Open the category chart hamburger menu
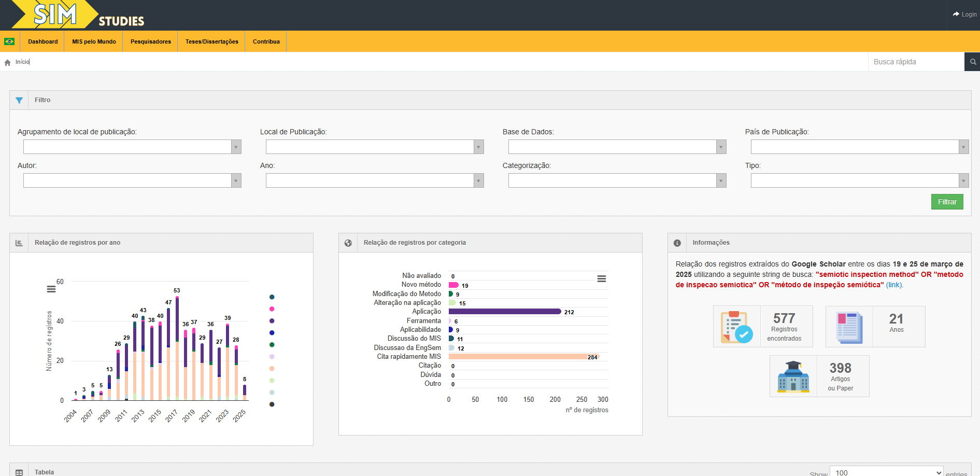 pyautogui.click(x=601, y=279)
